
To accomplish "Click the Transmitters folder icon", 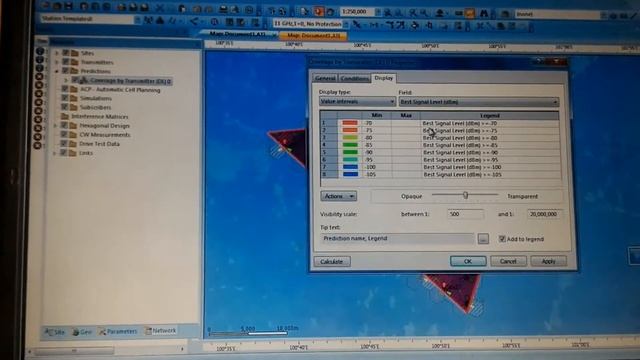I will pos(75,62).
